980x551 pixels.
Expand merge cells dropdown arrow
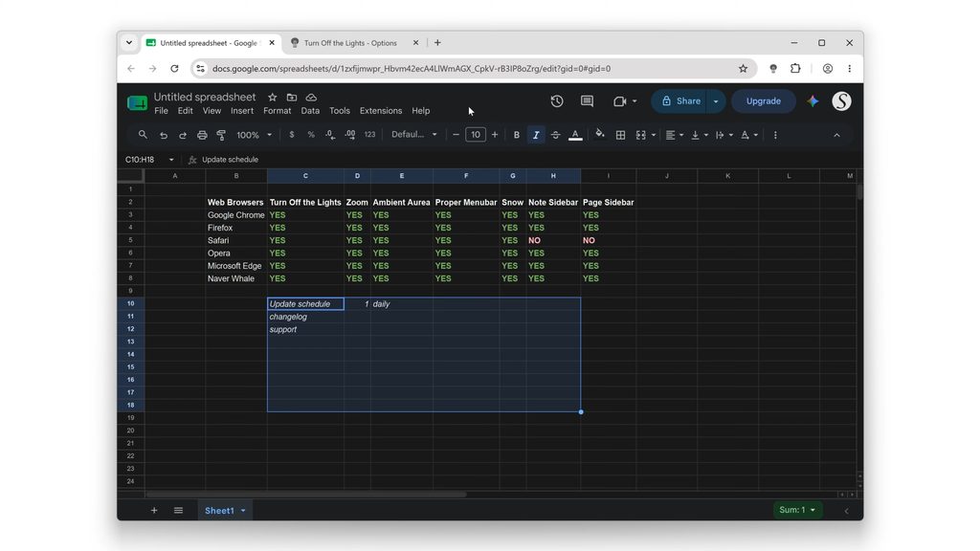(x=654, y=135)
